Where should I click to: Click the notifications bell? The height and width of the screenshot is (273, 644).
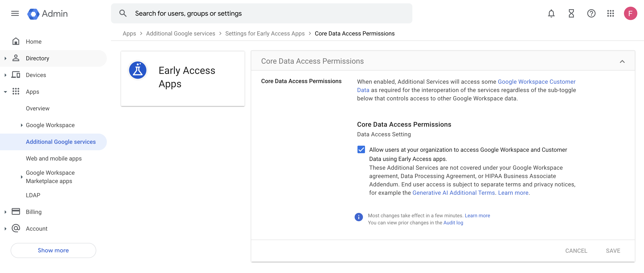(551, 14)
